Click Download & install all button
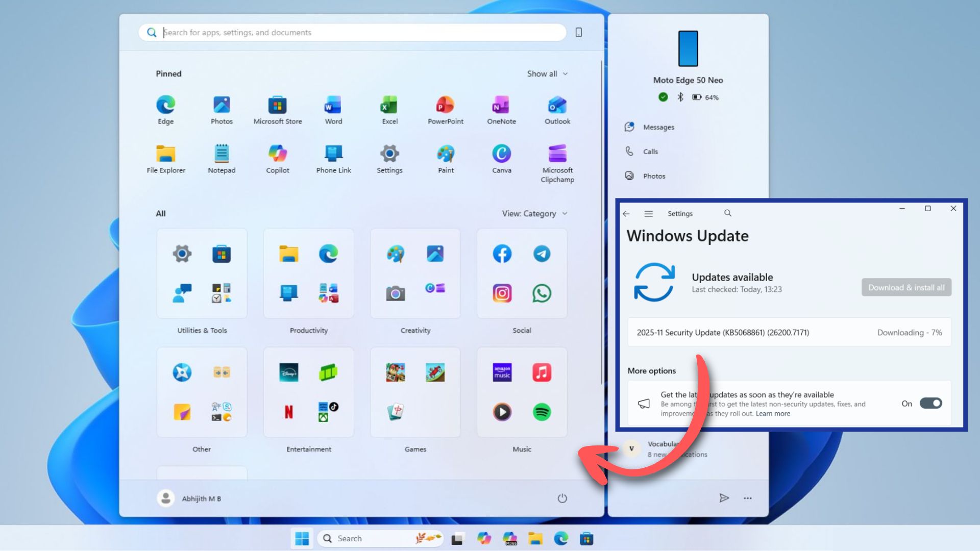 (906, 288)
